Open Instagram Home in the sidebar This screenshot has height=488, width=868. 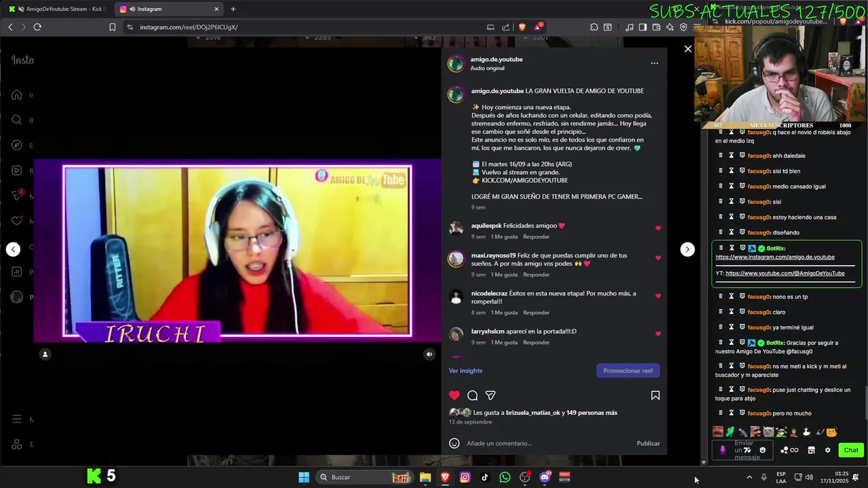(x=17, y=95)
